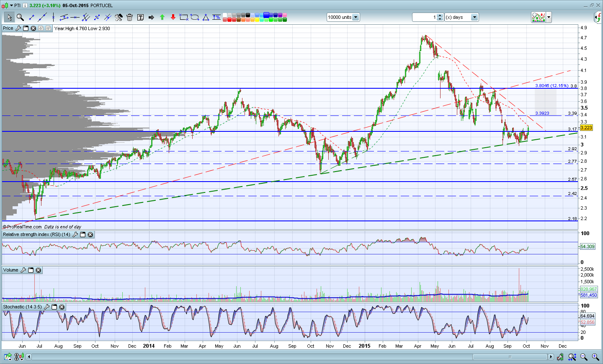Open the (x) days timeframe dropdown
The width and height of the screenshot is (603, 364).
pyautogui.click(x=474, y=17)
